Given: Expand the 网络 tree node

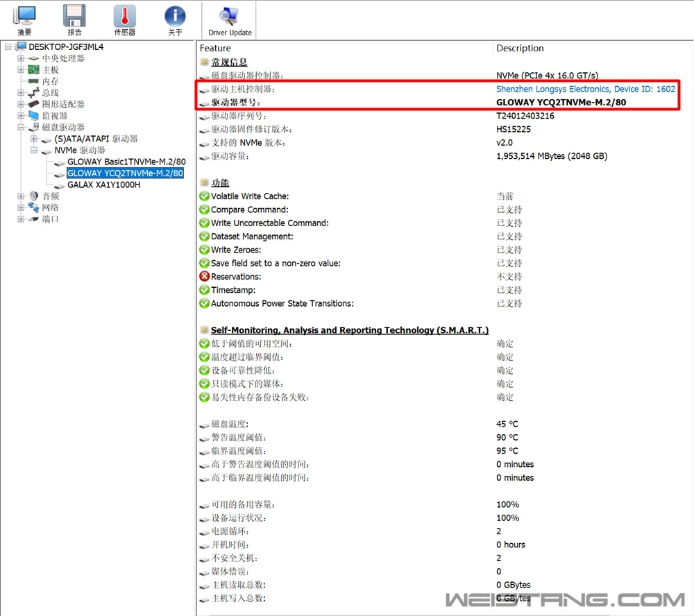Looking at the screenshot, I should point(21,207).
